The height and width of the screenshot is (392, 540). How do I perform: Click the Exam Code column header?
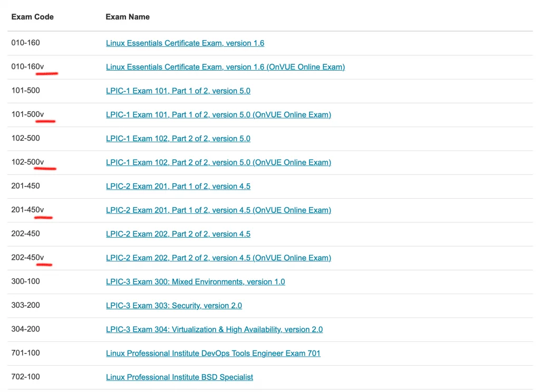tap(32, 17)
